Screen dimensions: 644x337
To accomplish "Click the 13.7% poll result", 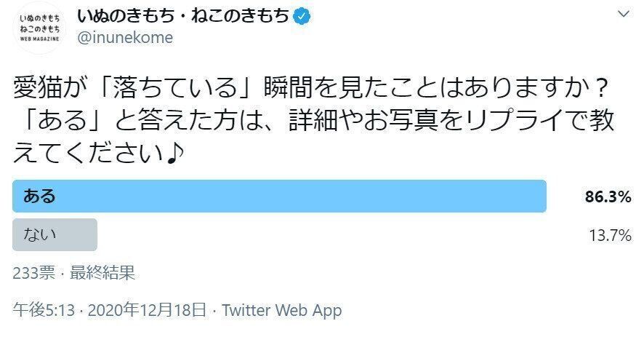I will point(609,235).
